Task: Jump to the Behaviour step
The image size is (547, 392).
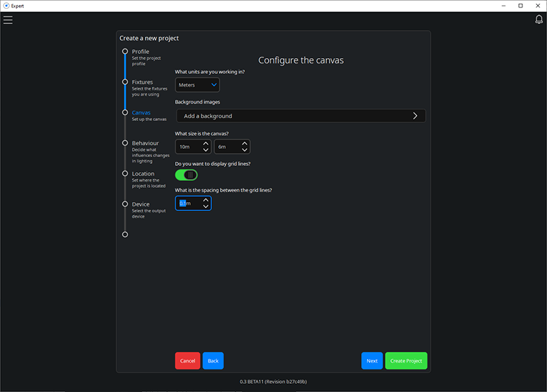Action: coord(145,143)
